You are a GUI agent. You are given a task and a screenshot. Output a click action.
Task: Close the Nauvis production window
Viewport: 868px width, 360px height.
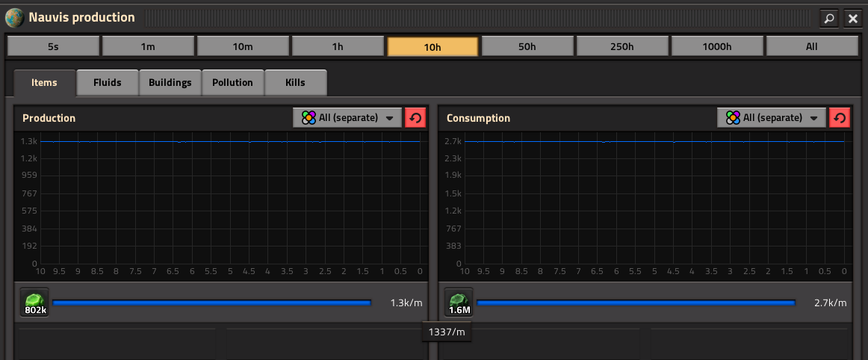852,18
